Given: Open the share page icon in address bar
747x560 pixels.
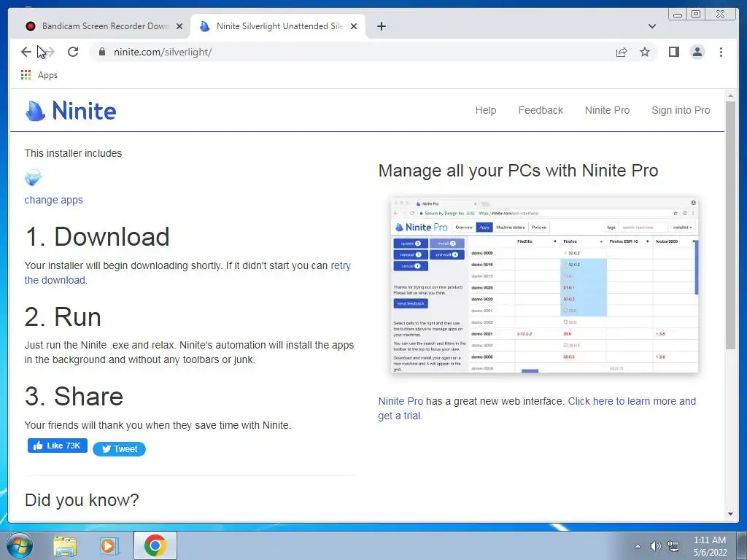Looking at the screenshot, I should tap(622, 52).
